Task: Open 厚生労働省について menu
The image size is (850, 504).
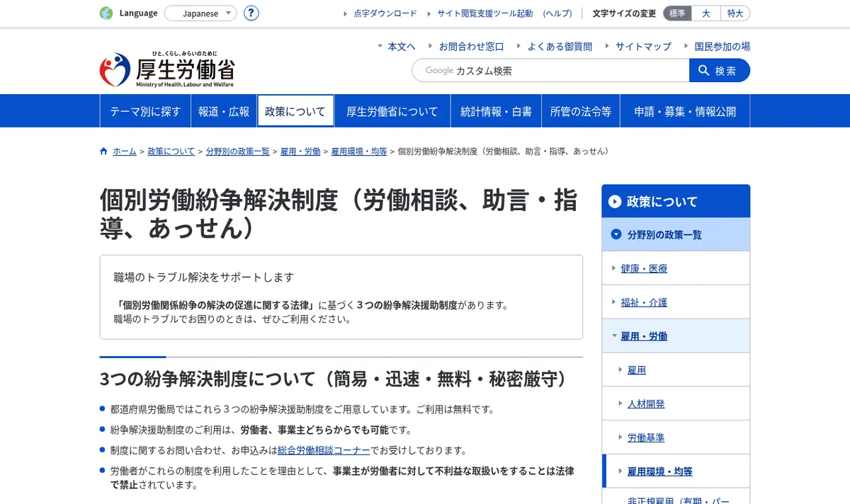Action: (392, 111)
